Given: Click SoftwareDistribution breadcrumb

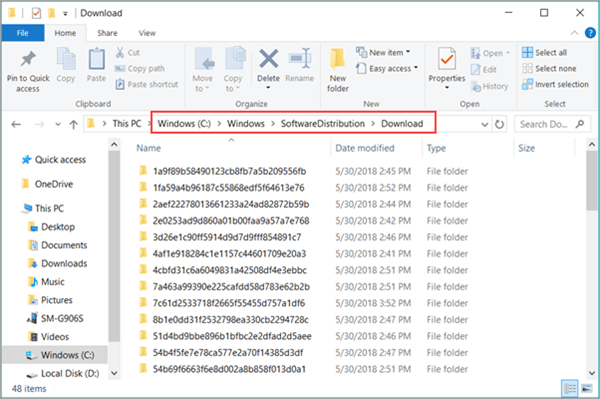Looking at the screenshot, I should (x=323, y=124).
